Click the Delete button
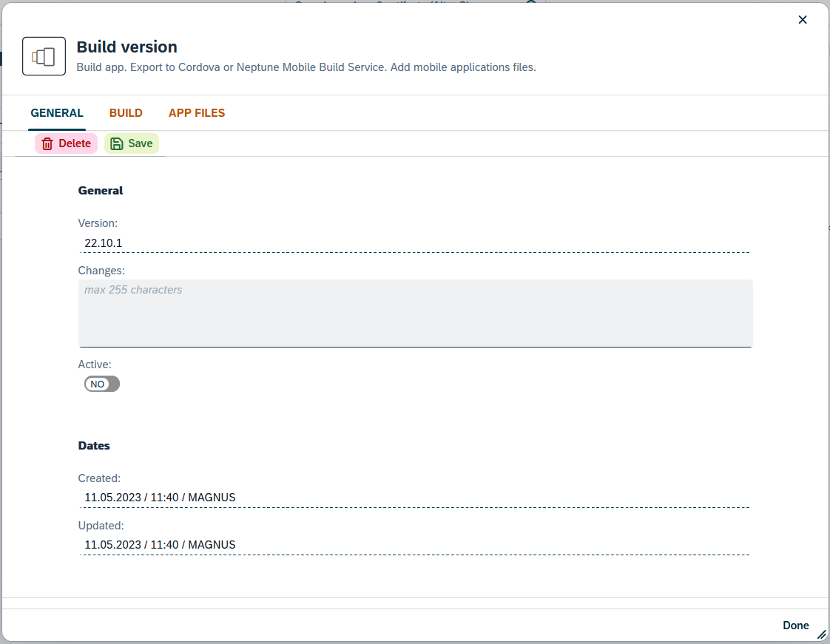The width and height of the screenshot is (830, 644). [x=66, y=143]
